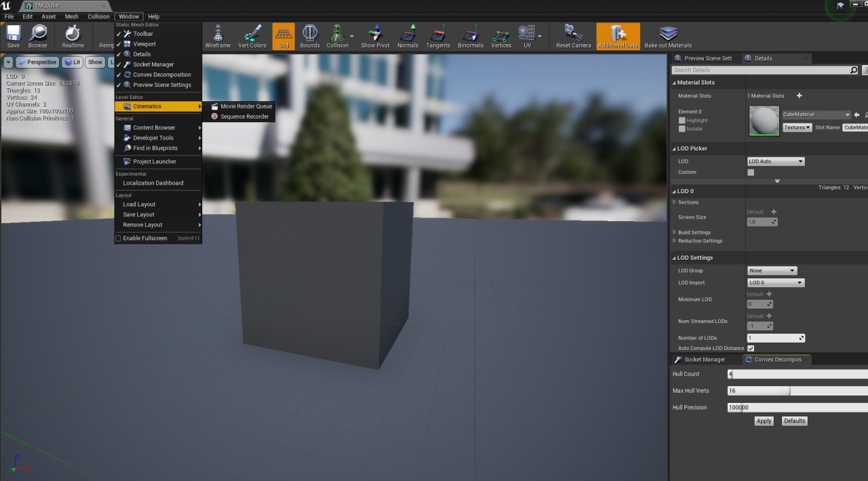Screen dimensions: 868x481
Task: Add a material slot with plus icon
Action: [799, 96]
